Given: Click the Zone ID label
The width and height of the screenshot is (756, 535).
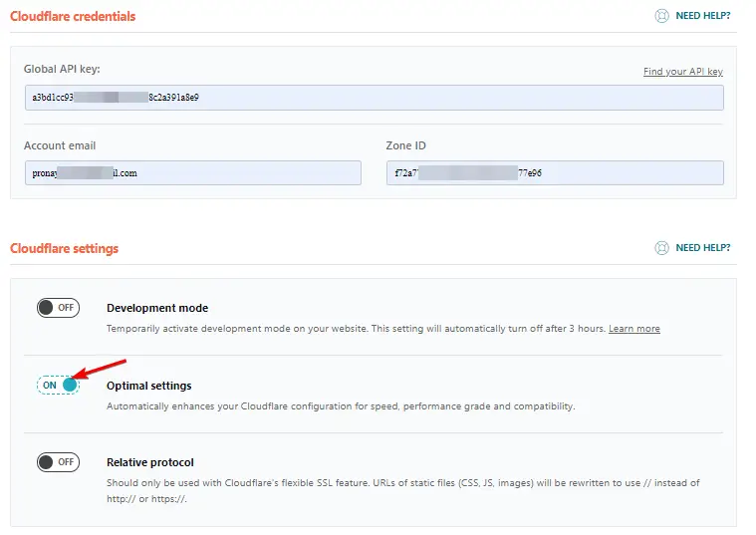Looking at the screenshot, I should tap(406, 145).
